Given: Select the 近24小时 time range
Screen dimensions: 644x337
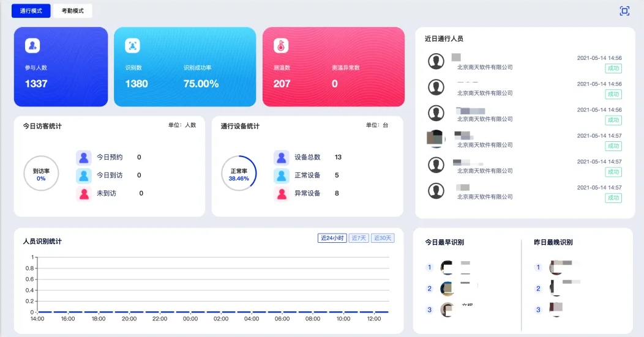Looking at the screenshot, I should pyautogui.click(x=332, y=238).
